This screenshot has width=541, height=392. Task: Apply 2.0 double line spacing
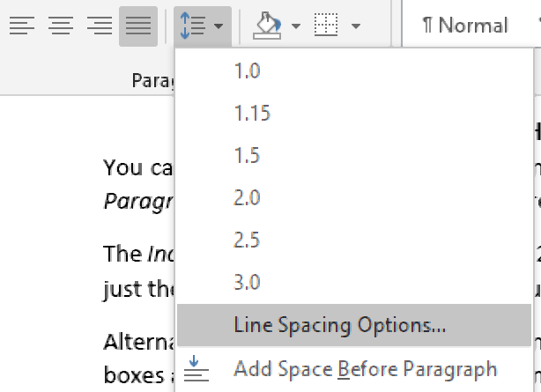coord(247,198)
